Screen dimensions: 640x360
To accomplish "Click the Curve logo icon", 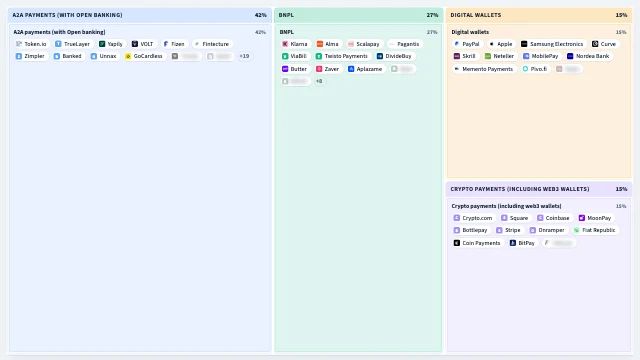I will pyautogui.click(x=595, y=44).
